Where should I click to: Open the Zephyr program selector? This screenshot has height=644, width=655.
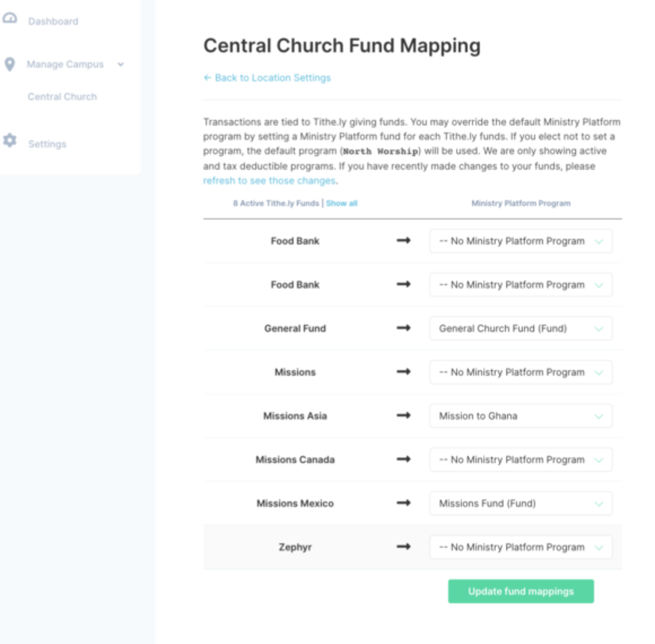pos(520,547)
